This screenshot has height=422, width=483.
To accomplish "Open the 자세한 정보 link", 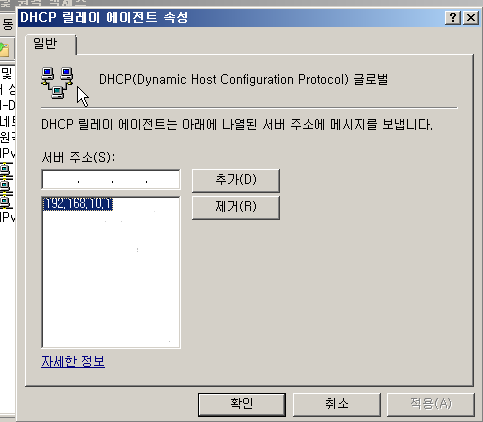I will point(73,361).
